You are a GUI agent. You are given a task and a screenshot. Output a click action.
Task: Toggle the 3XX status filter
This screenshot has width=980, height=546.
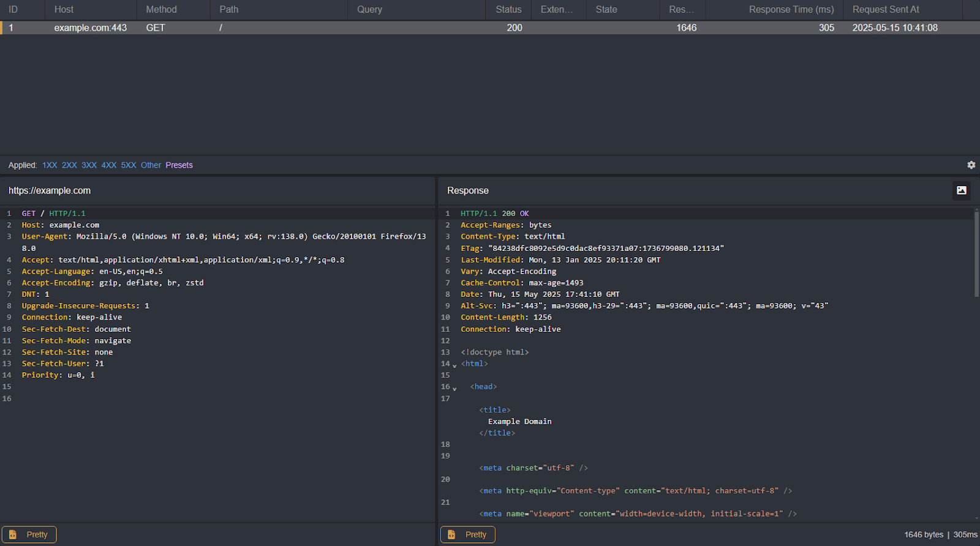pyautogui.click(x=89, y=165)
